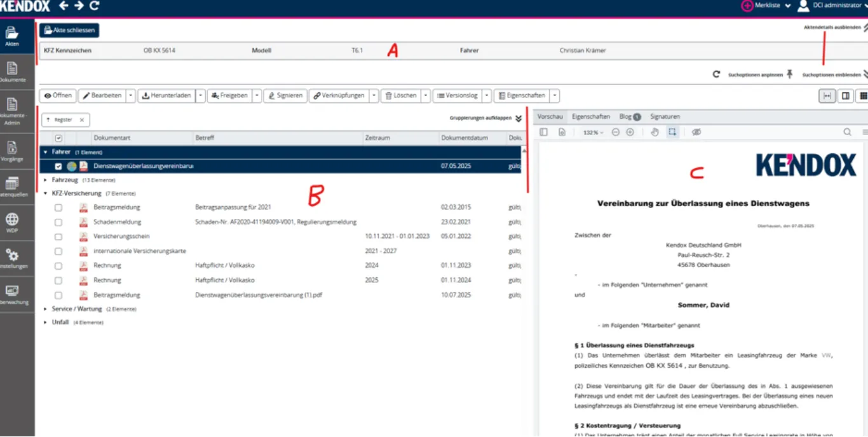Sort by the Dokumentdatum column header
Screen dimensions: 868x437
[x=465, y=138]
